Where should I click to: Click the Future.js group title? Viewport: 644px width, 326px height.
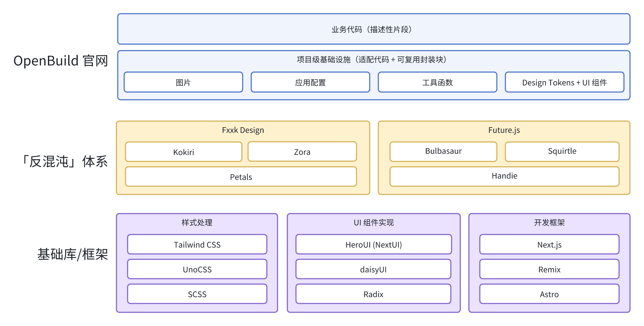pyautogui.click(x=504, y=130)
